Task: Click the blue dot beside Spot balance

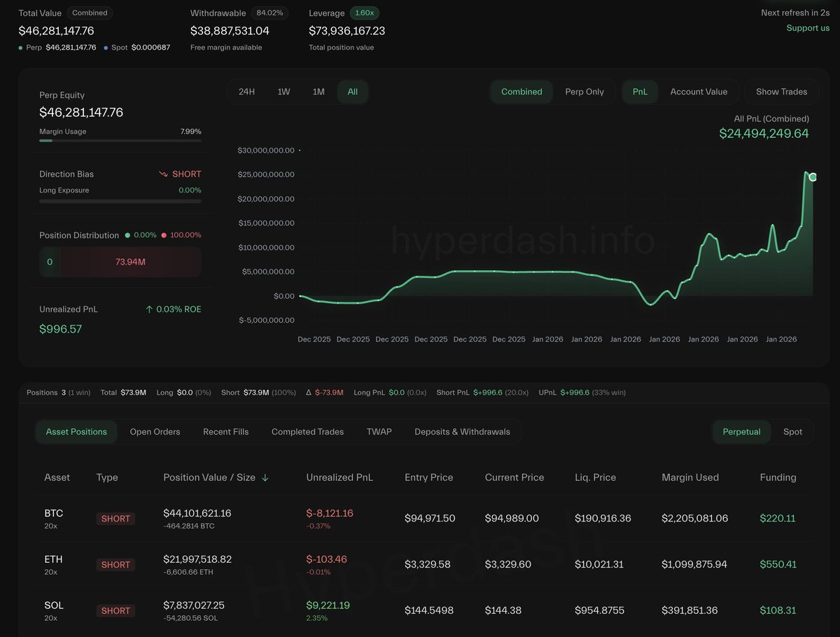Action: tap(106, 48)
